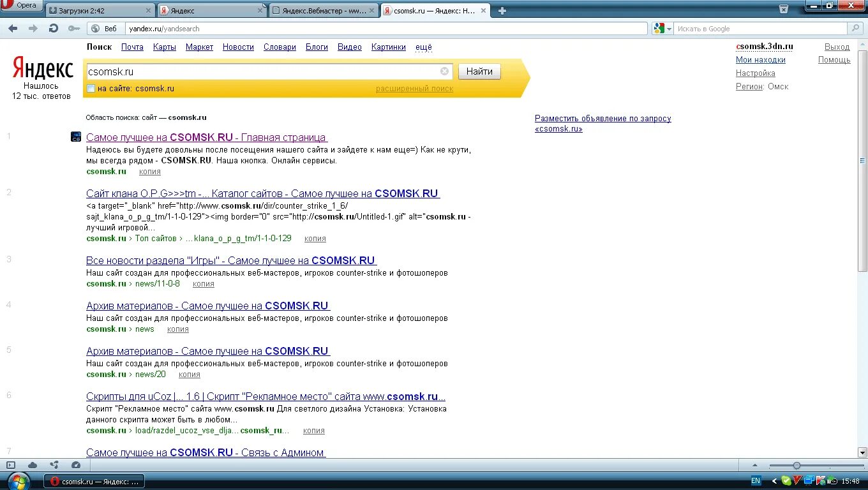Open a new tab with plus button

[502, 11]
